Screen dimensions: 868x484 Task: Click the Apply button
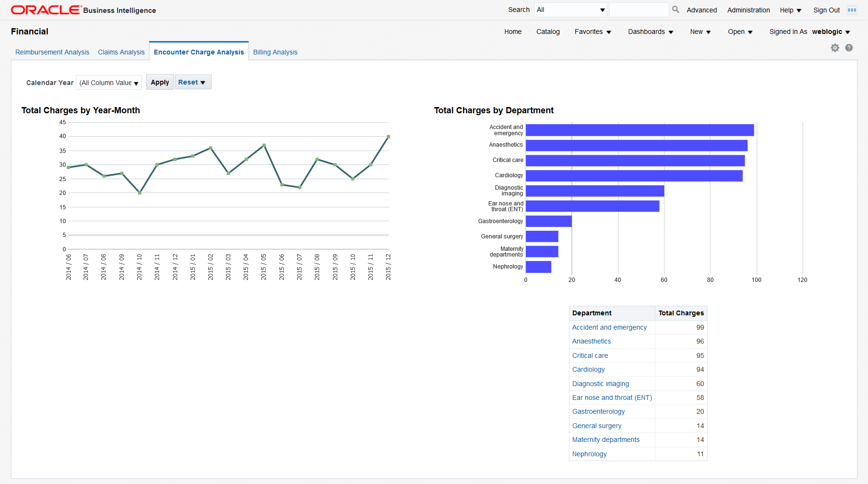tap(160, 82)
